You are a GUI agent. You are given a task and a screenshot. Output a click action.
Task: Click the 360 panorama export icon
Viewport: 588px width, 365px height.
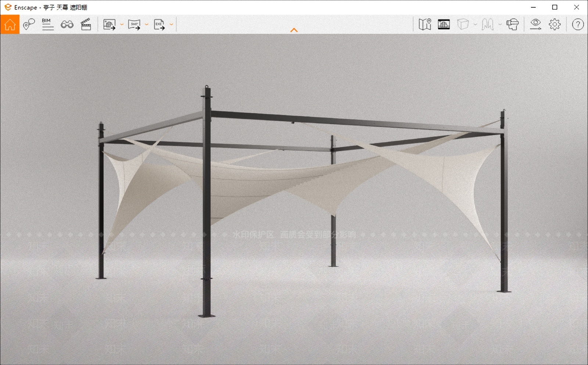[134, 25]
